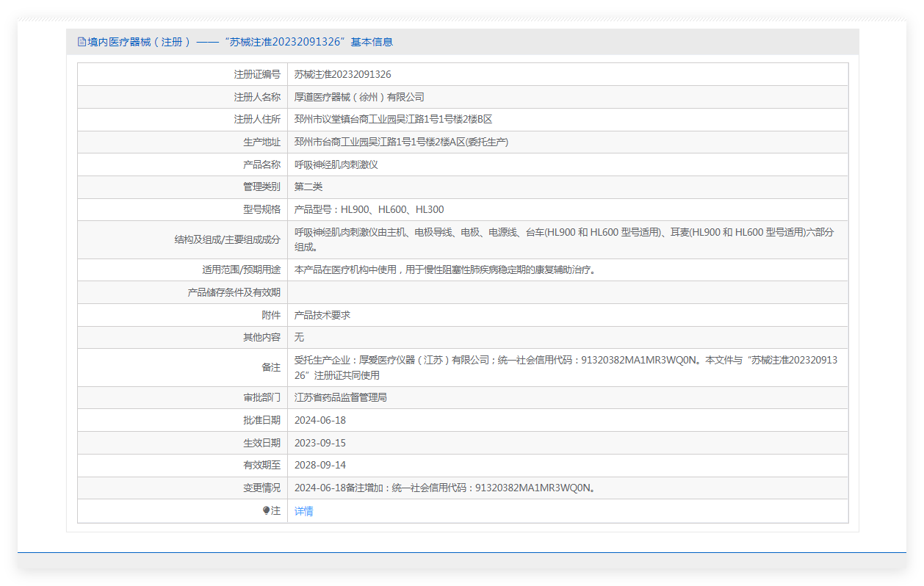Click the remark text starting 受托生产企业
The width and height of the screenshot is (924, 586).
(566, 368)
